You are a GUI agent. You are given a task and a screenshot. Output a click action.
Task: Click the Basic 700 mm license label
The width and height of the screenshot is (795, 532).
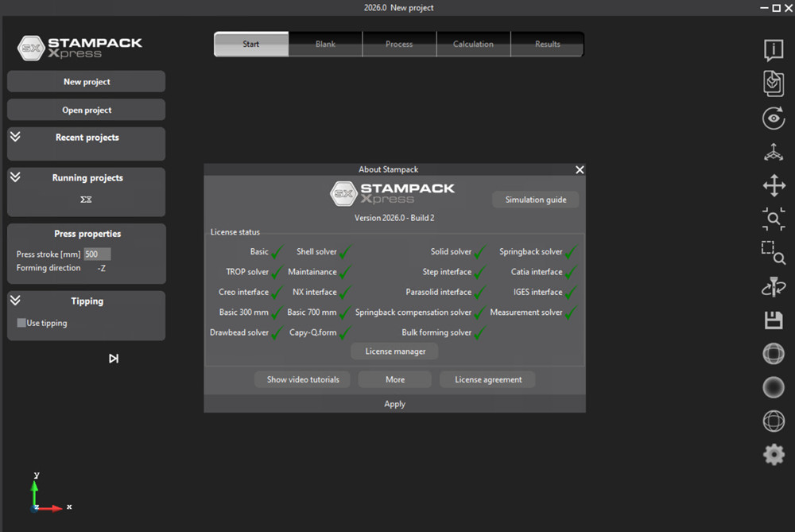[x=312, y=313]
